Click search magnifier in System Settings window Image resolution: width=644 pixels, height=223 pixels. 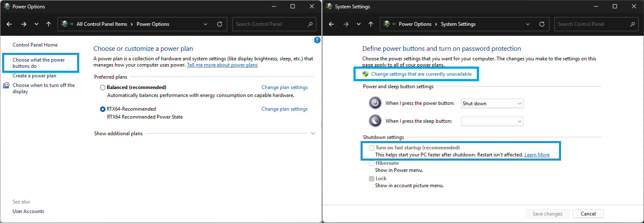coord(632,24)
